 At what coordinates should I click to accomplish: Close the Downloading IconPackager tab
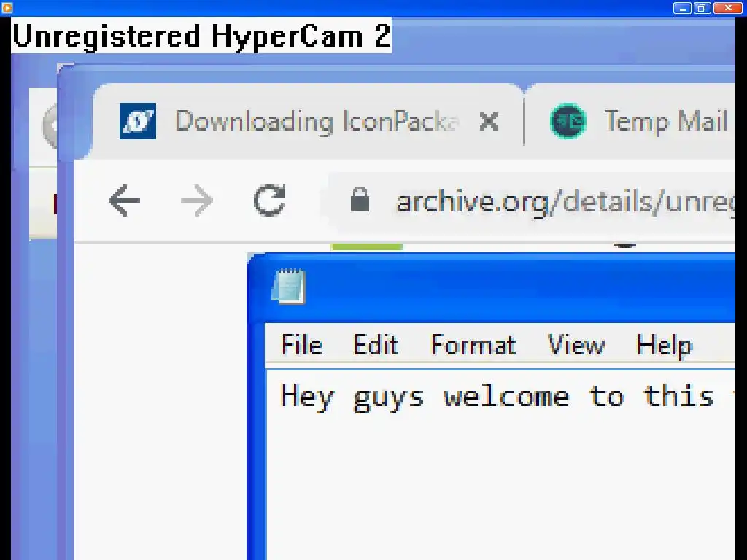click(x=489, y=122)
